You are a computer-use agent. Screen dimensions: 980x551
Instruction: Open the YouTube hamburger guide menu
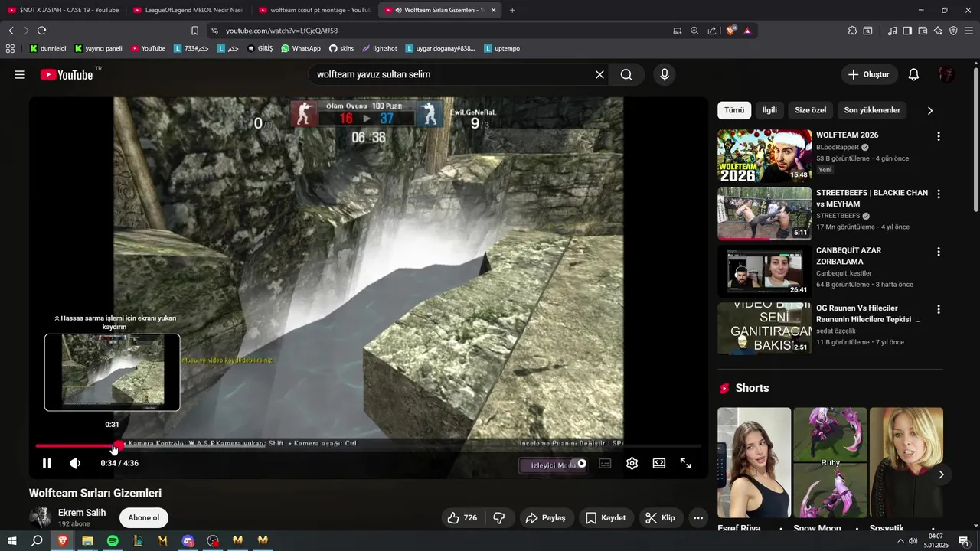coord(20,74)
